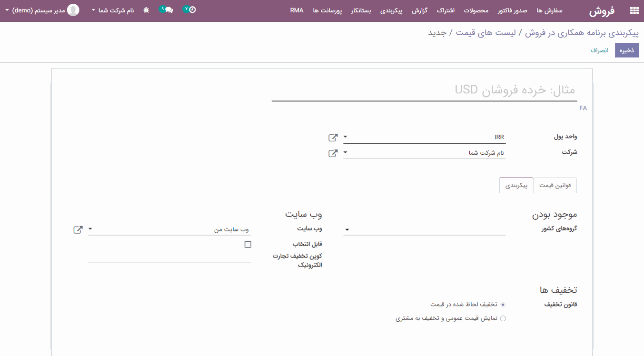
Task: Open the activities clock icon
Action: [x=191, y=10]
